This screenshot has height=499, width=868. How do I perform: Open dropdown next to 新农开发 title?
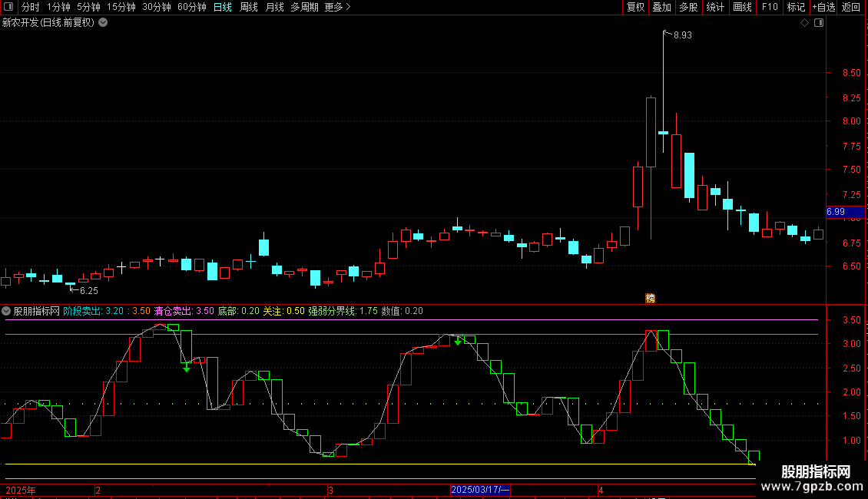pos(103,23)
